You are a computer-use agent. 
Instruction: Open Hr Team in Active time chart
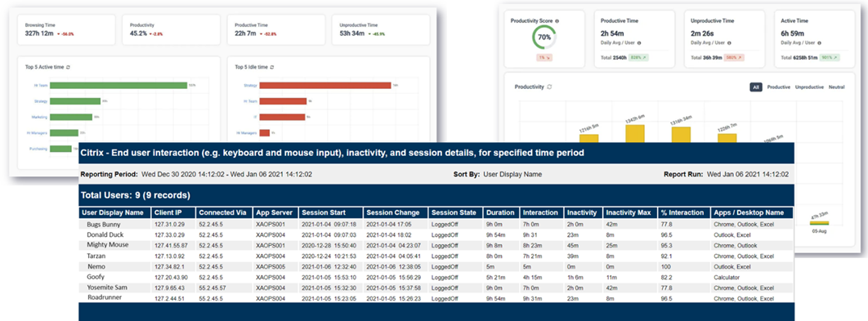[41, 85]
